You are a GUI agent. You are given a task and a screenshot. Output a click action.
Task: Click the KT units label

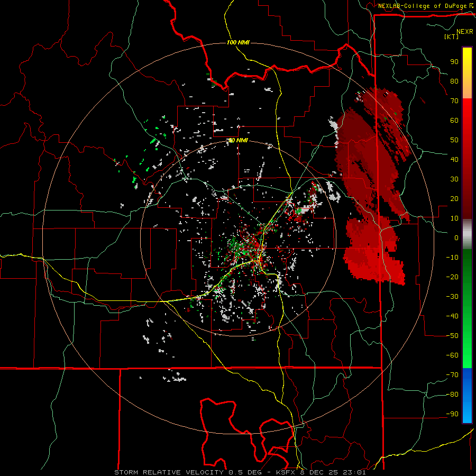coord(452,36)
